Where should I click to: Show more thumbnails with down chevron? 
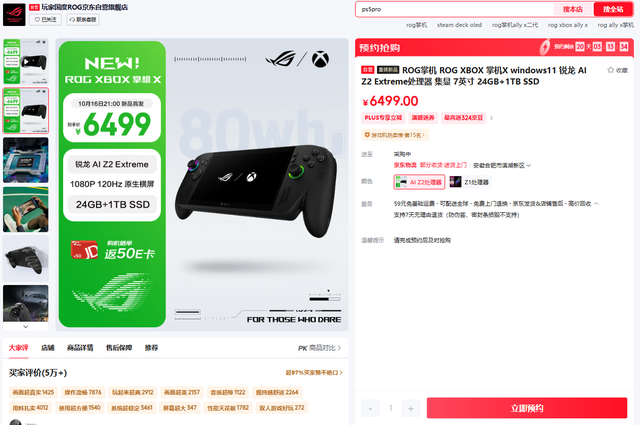click(26, 327)
